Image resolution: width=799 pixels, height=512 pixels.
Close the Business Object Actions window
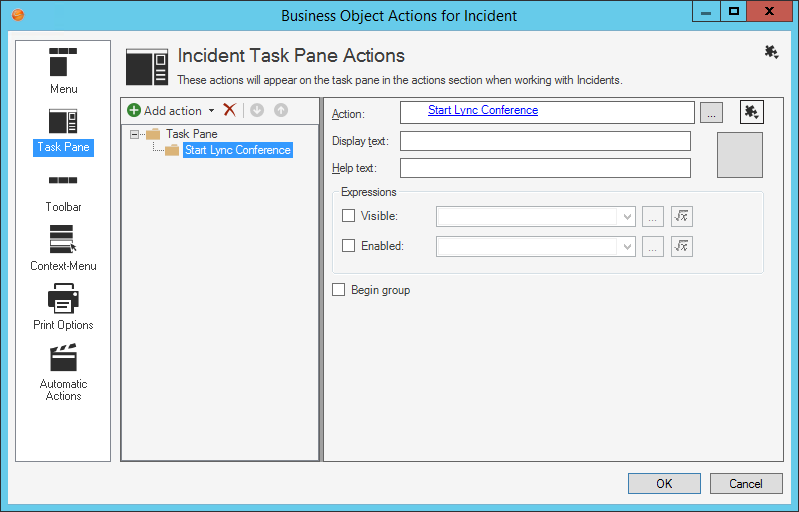tap(769, 11)
